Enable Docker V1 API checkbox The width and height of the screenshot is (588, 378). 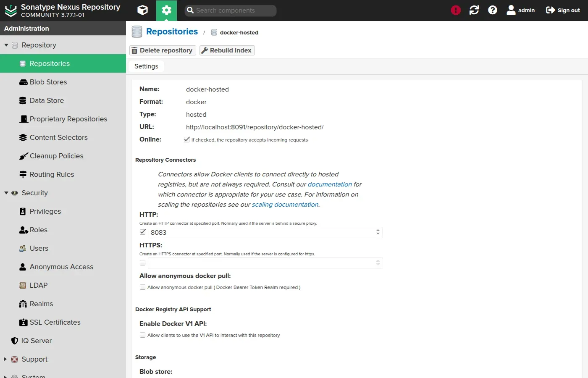(x=143, y=335)
